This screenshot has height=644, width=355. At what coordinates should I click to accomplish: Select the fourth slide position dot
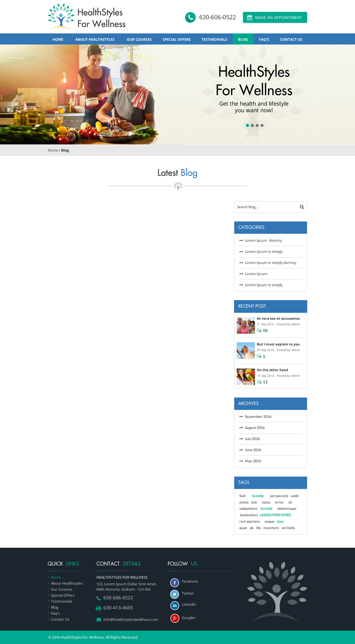[x=262, y=125]
